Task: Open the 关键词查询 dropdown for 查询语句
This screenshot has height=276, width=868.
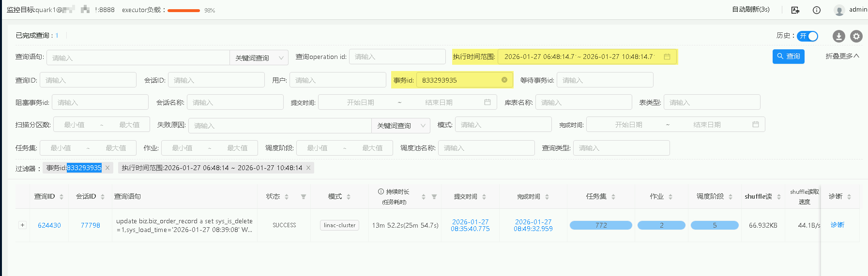Action: click(259, 58)
